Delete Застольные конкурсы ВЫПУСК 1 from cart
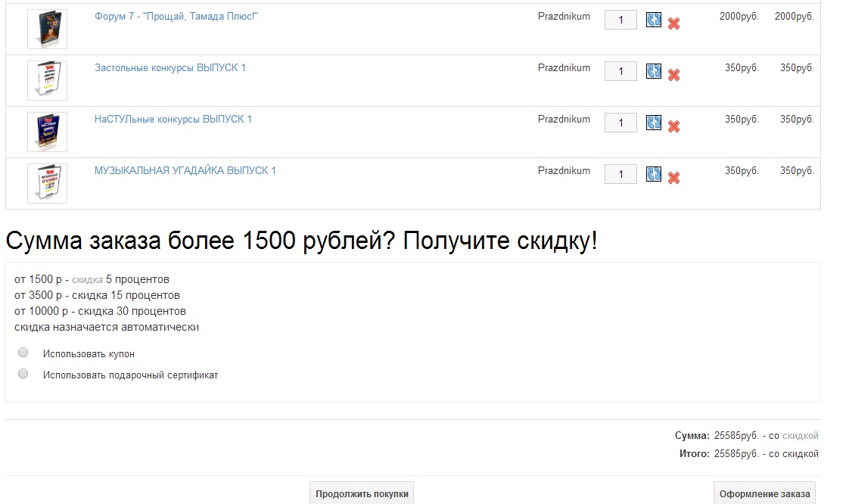Viewport: 846px width, 504px height. coord(673,74)
